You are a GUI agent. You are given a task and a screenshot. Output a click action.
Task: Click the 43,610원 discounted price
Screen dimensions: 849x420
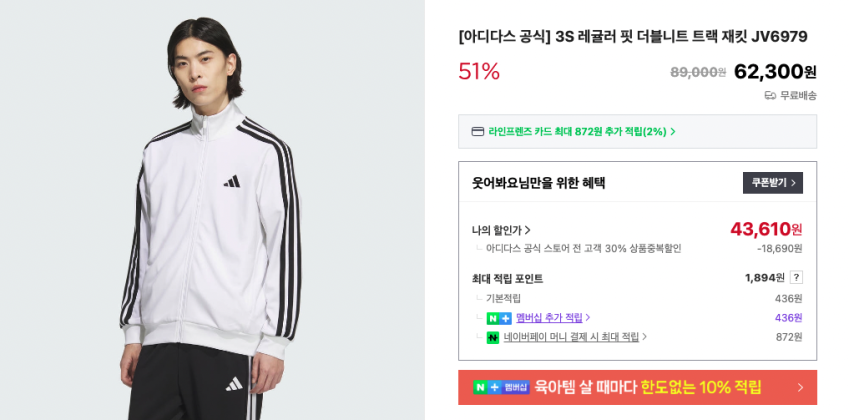[766, 229]
